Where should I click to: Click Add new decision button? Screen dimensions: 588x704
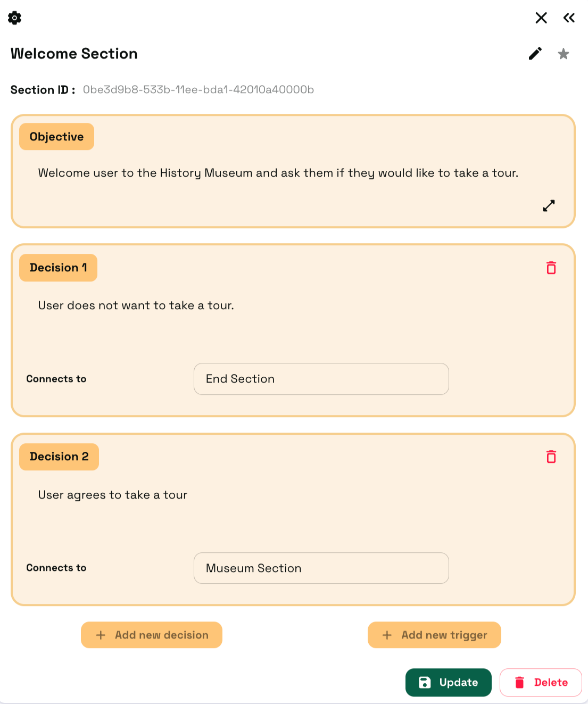(x=152, y=635)
